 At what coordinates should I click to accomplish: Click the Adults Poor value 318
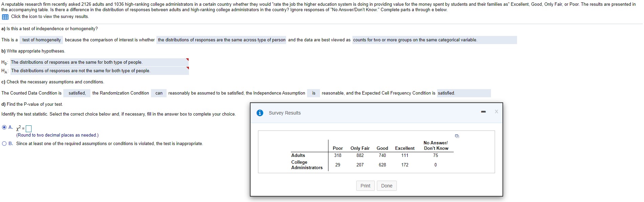(x=338, y=156)
